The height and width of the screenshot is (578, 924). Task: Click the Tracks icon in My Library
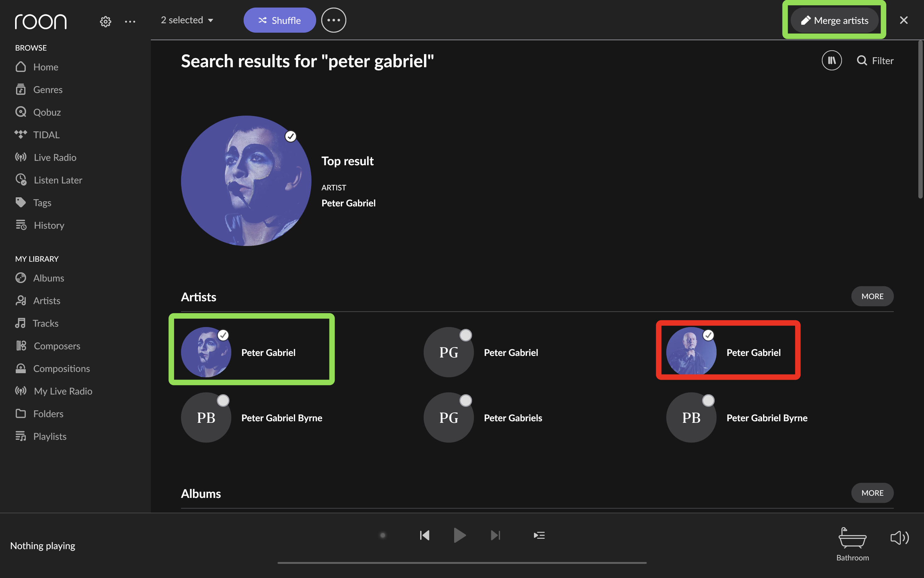coord(20,323)
